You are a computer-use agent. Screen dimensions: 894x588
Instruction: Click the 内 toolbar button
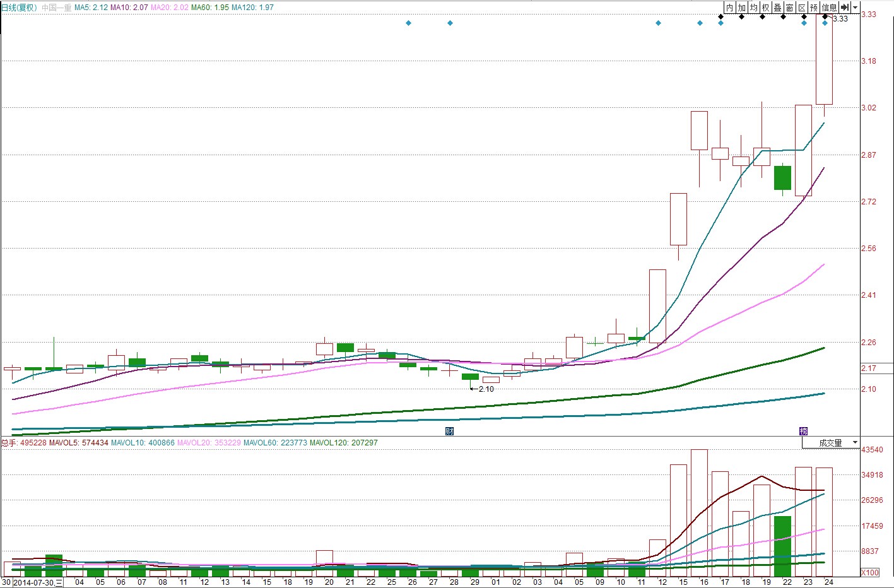729,8
